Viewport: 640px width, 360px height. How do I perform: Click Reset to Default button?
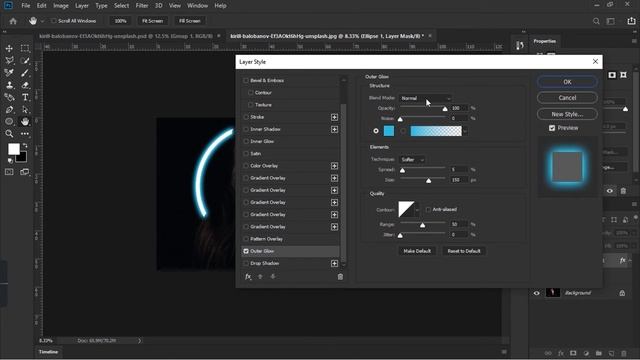coord(464,251)
